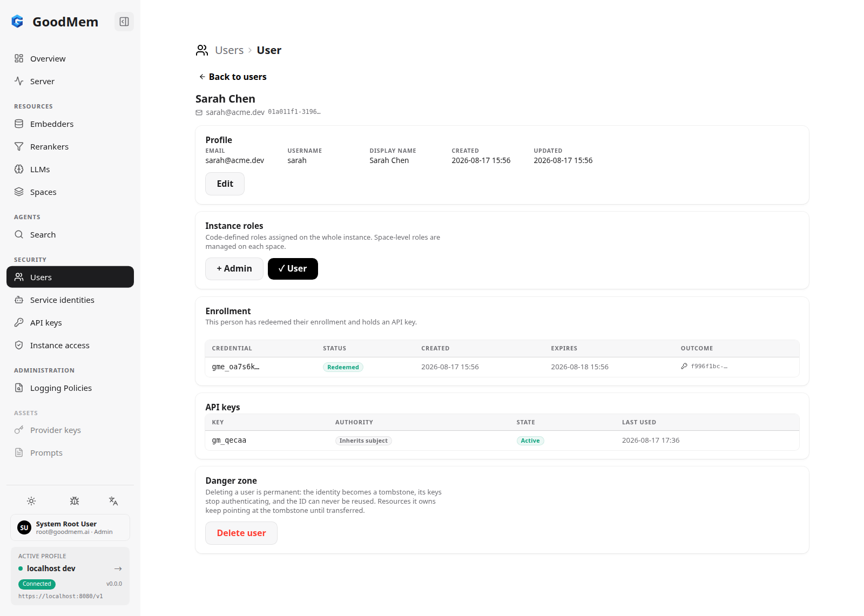Open the debug bug icon

tap(75, 501)
